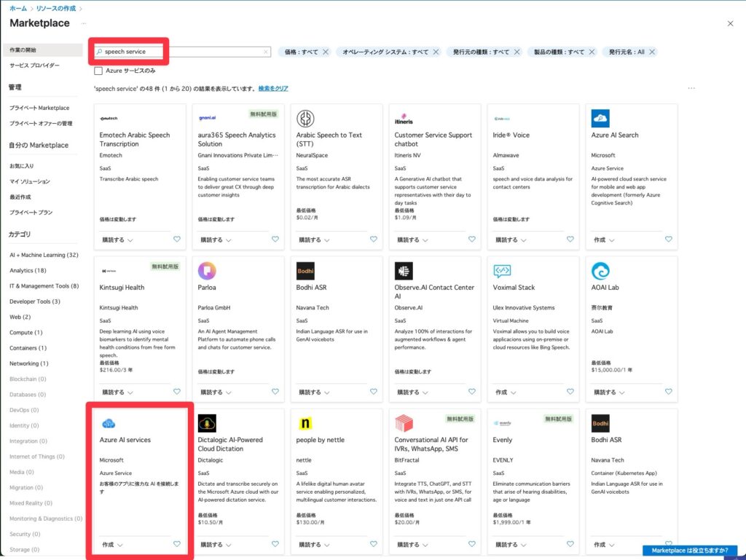Open the Azure AI services title

(x=125, y=440)
